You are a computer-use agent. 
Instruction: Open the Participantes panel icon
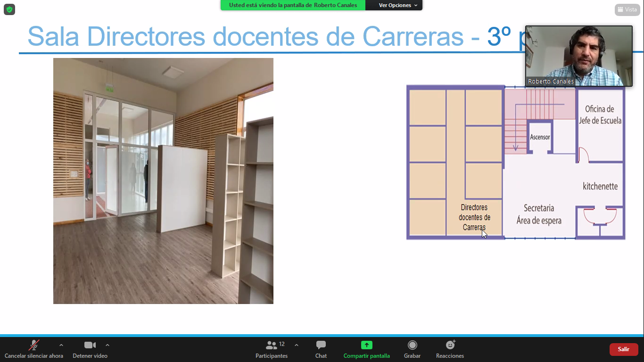[272, 345]
